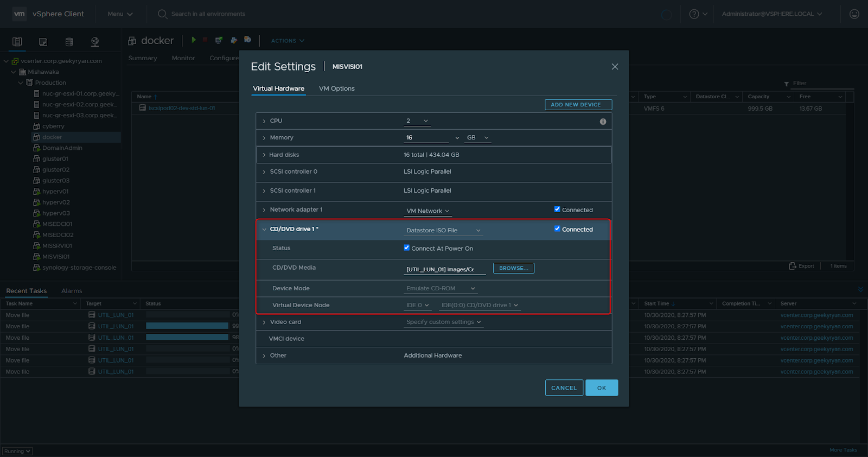Click the Power On play icon
The width and height of the screenshot is (868, 457).
pos(194,40)
